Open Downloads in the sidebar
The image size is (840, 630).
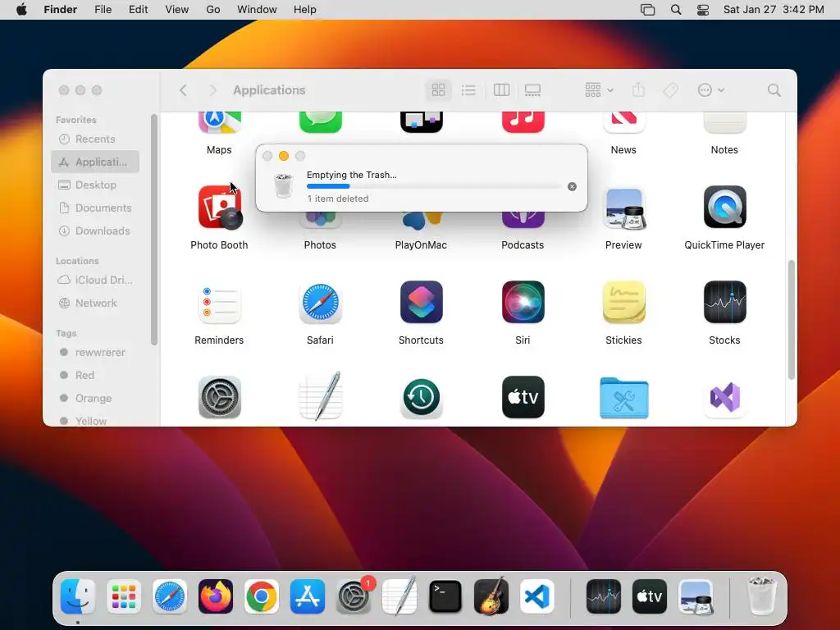pyautogui.click(x=95, y=231)
